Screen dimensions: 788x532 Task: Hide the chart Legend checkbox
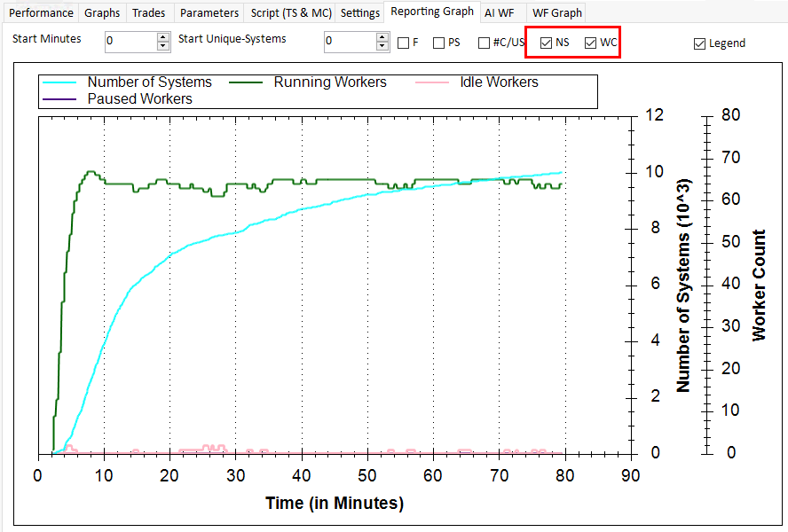(x=699, y=43)
